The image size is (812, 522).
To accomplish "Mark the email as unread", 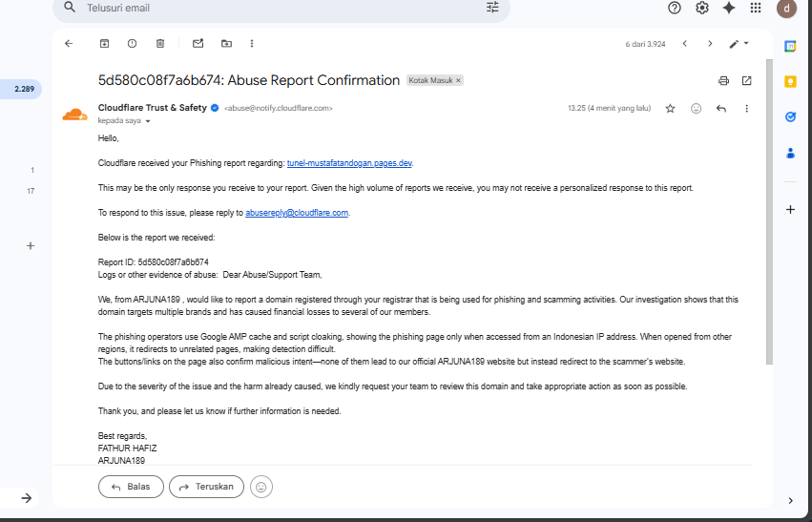I will [198, 44].
